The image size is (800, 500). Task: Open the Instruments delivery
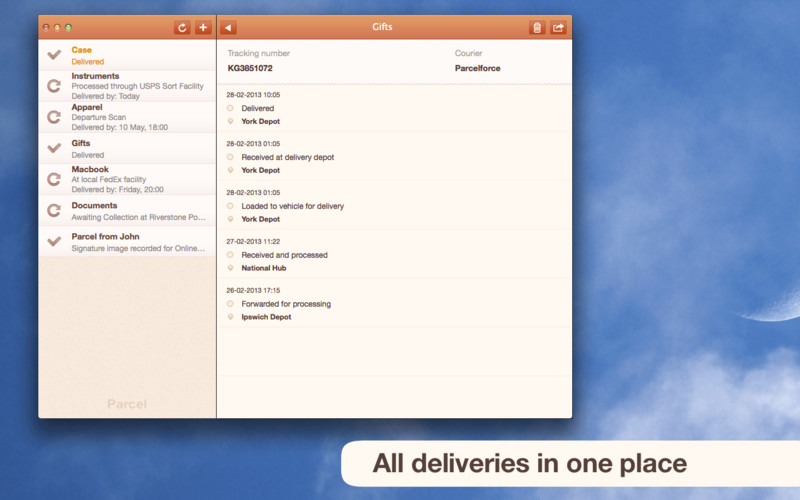click(128, 86)
